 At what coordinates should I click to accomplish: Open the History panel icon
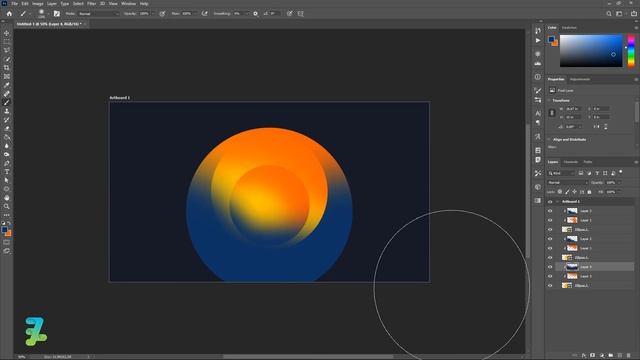point(538,31)
